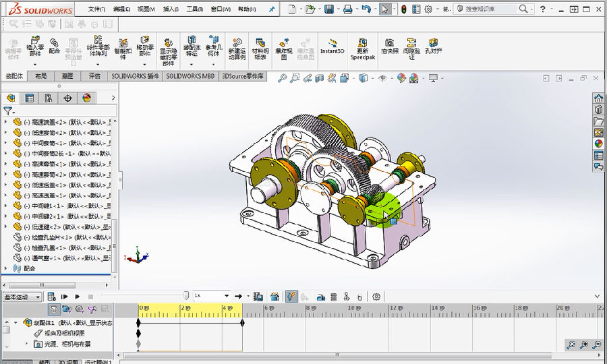Open the motion study properties gear icon

pyautogui.click(x=376, y=296)
